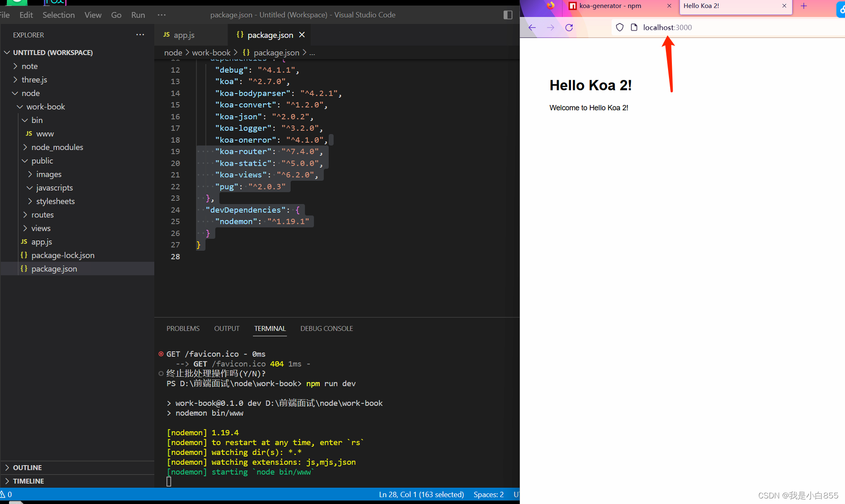
Task: Expand the node_modules folder
Action: 57,147
